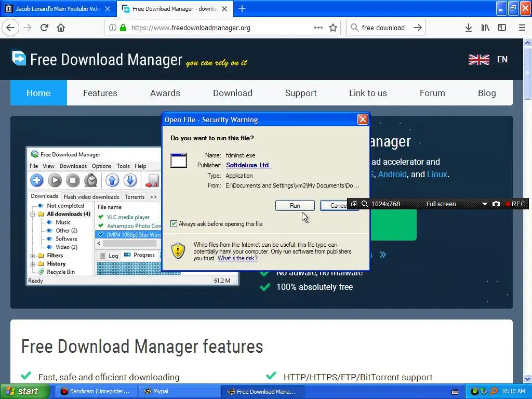This screenshot has height=399, width=532.
Task: Go to the browser home page icon
Action: (61, 28)
